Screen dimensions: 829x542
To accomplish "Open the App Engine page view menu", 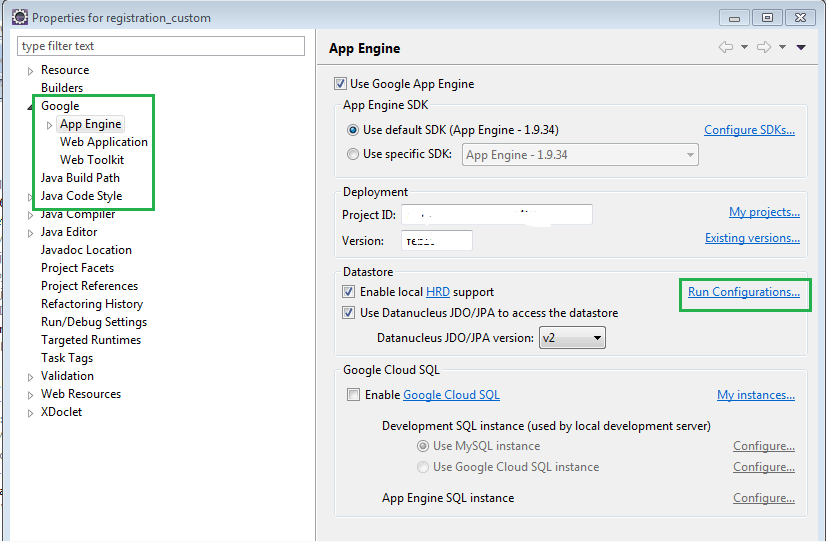I will [801, 48].
